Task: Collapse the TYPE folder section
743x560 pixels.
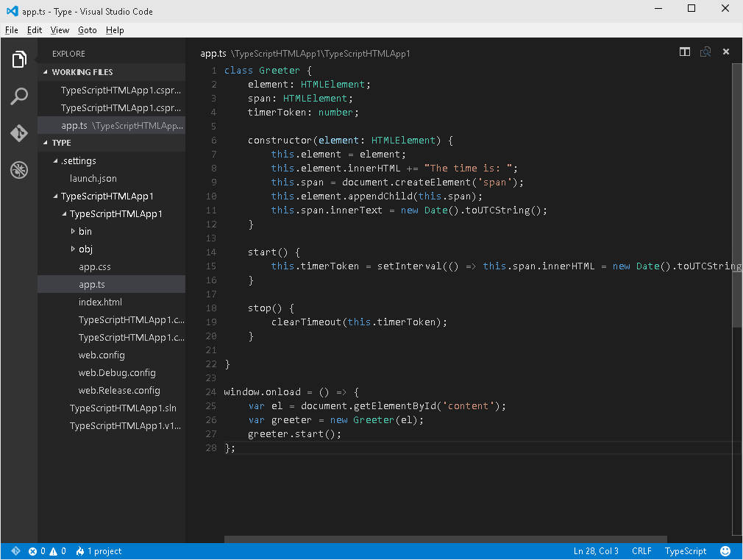Action: (46, 143)
